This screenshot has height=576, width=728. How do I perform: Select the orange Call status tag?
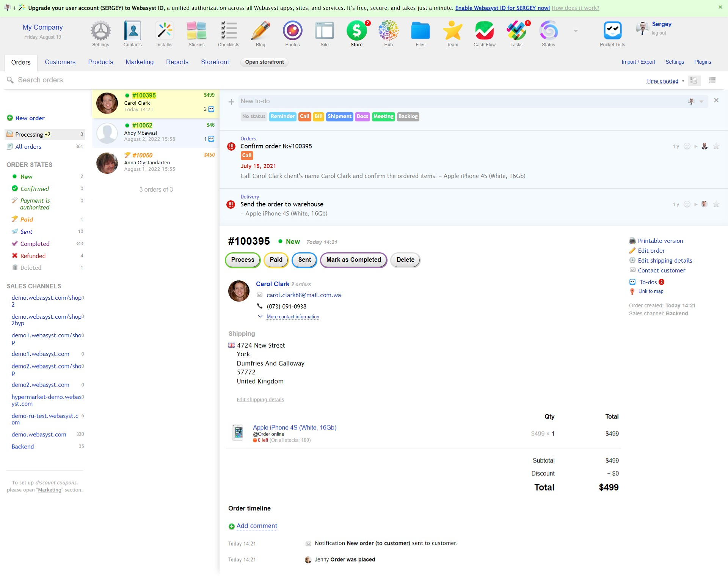(304, 116)
